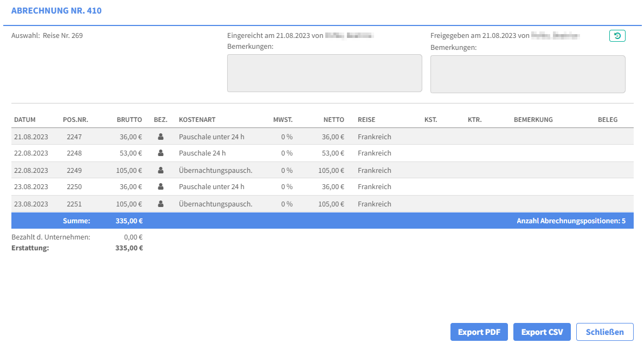Sort by KOSTENART column header
The image size is (644, 343).
pos(197,120)
